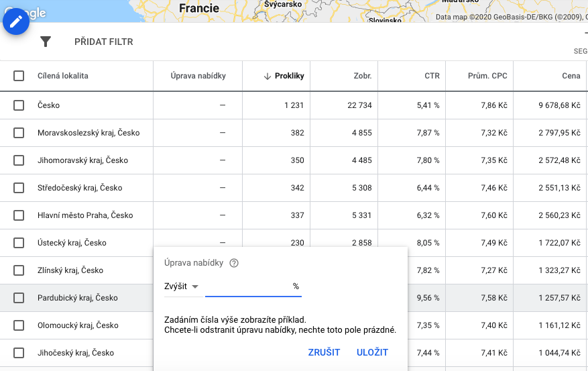Image resolution: width=588 pixels, height=371 pixels.
Task: Check the Česko row checkbox
Action: click(19, 105)
